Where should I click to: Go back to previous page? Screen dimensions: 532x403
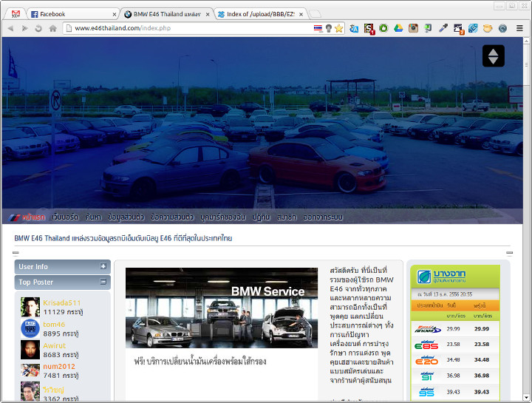[10, 28]
